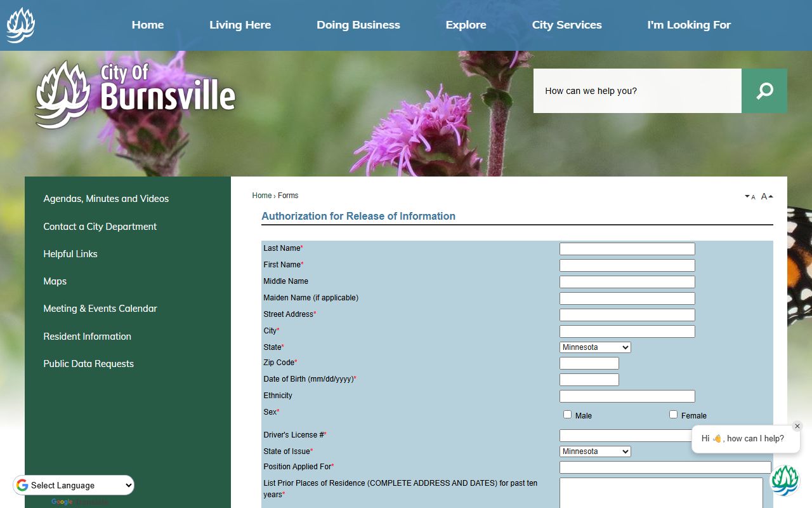The image size is (812, 508).
Task: Open the Select Language dropdown
Action: [x=74, y=485]
